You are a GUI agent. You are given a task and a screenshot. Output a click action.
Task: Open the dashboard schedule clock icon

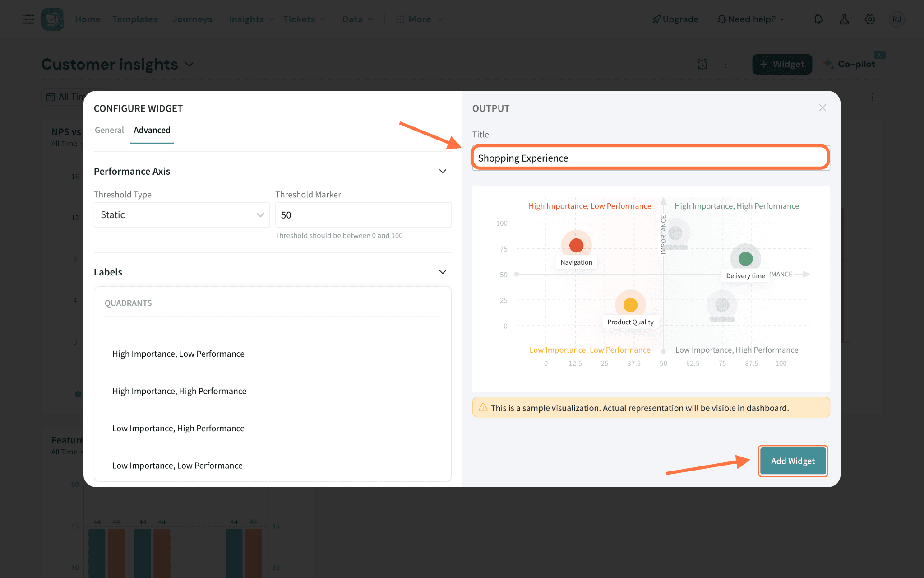702,64
